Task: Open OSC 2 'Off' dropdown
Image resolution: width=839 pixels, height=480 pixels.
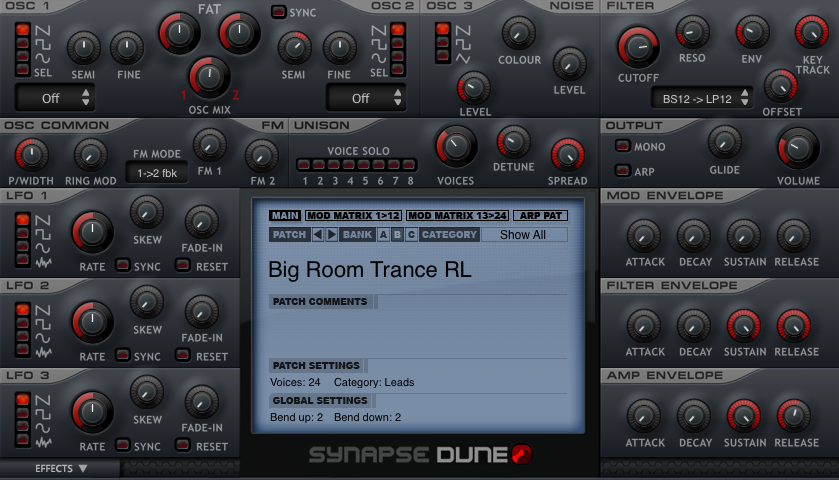Action: pyautogui.click(x=366, y=98)
